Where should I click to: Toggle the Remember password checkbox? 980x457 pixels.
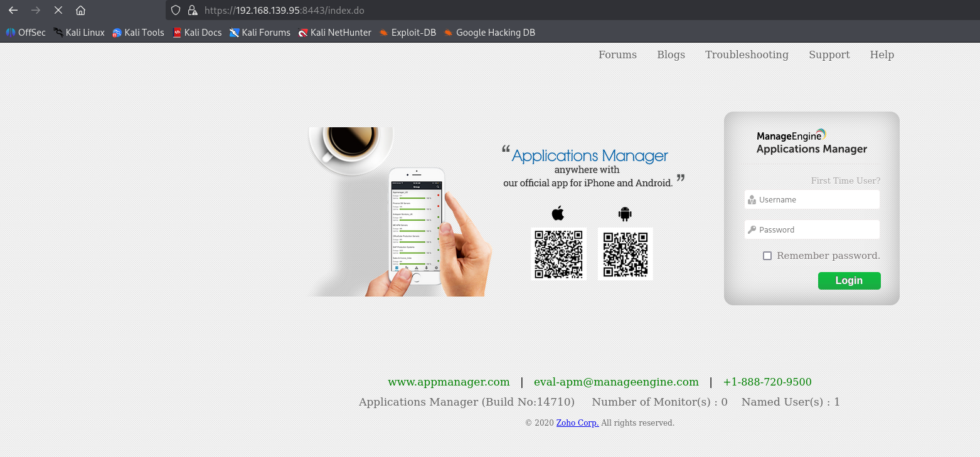[767, 256]
